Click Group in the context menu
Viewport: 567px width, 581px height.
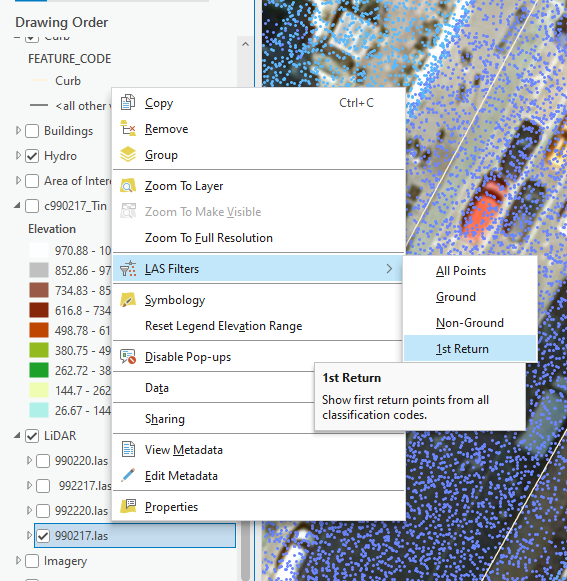coord(258,155)
